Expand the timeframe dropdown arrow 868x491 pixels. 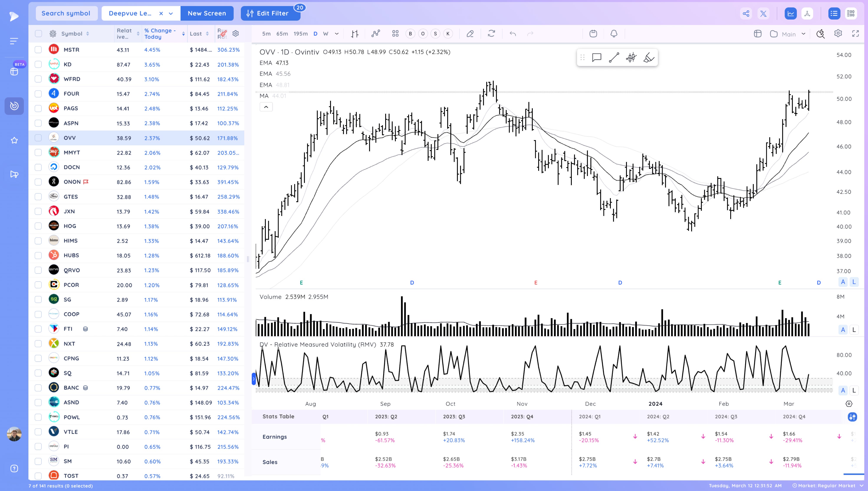pos(336,34)
